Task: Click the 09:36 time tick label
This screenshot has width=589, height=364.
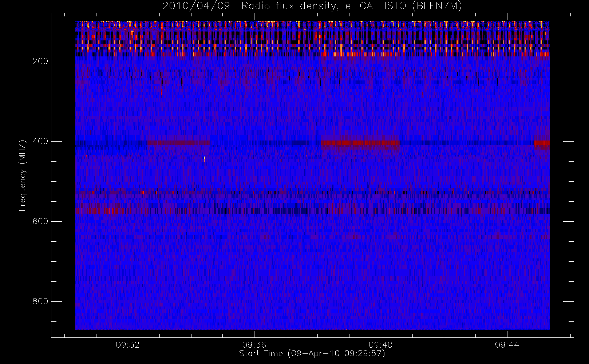Action: coord(254,345)
